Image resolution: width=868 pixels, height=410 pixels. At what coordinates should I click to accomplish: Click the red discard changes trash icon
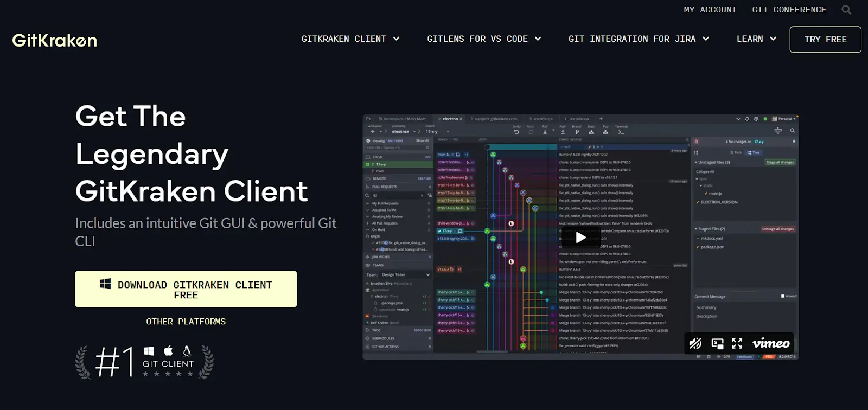(696, 142)
